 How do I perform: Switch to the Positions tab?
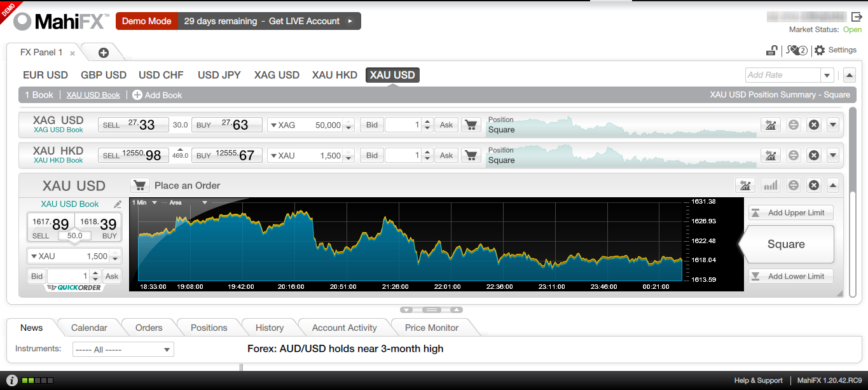[209, 328]
